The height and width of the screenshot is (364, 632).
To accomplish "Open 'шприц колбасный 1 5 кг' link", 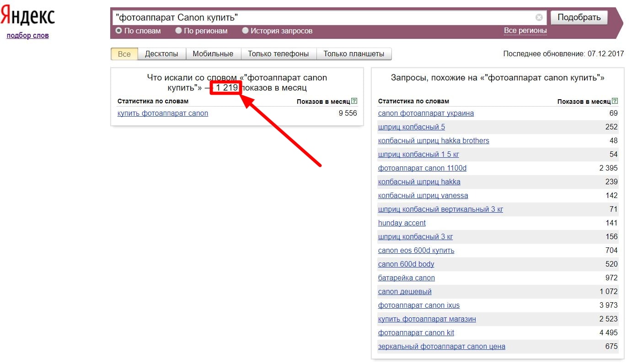I will pos(418,154).
